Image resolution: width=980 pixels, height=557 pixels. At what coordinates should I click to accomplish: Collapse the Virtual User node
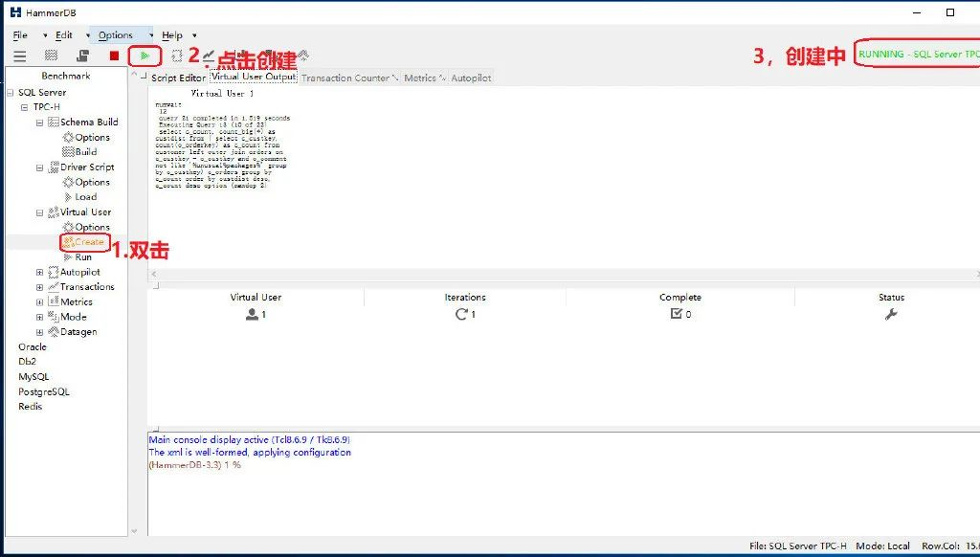(x=39, y=212)
